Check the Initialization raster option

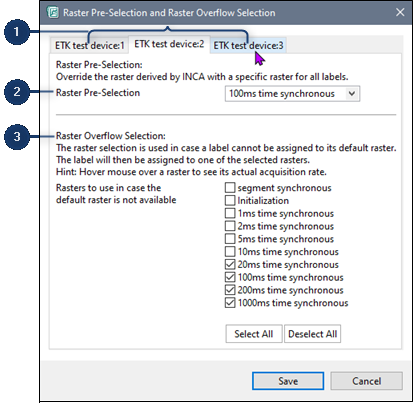click(230, 200)
